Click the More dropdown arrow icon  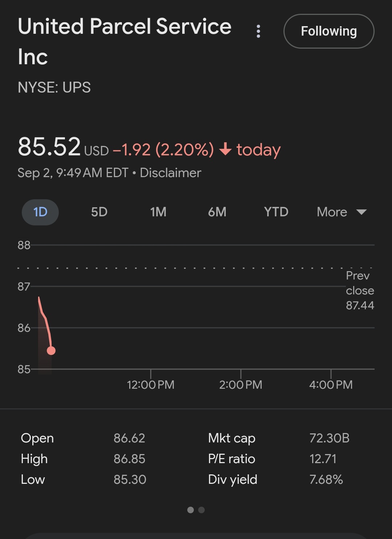click(x=362, y=212)
